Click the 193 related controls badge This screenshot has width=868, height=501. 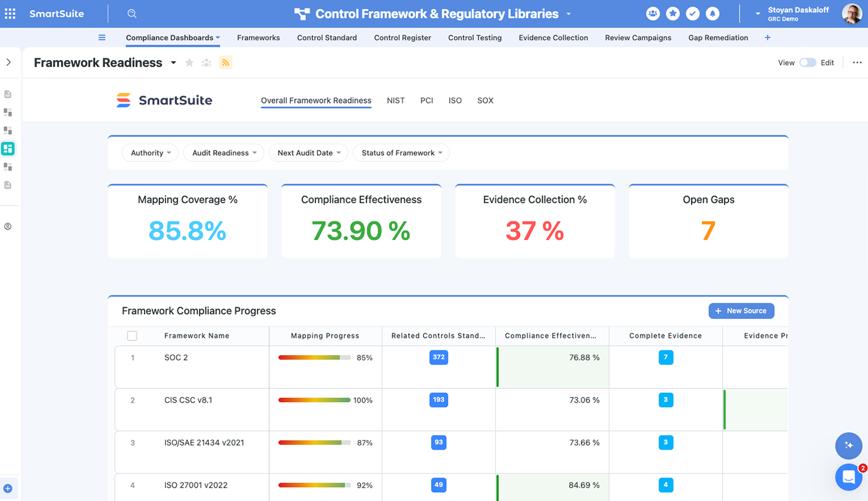439,400
